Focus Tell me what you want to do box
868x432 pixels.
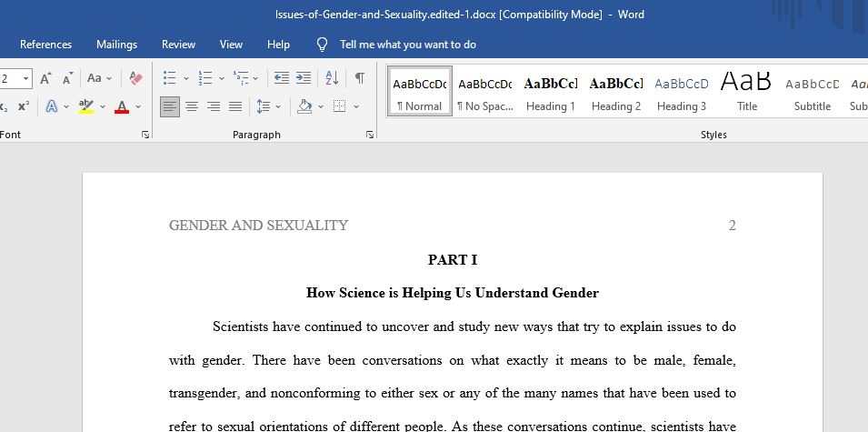(408, 45)
